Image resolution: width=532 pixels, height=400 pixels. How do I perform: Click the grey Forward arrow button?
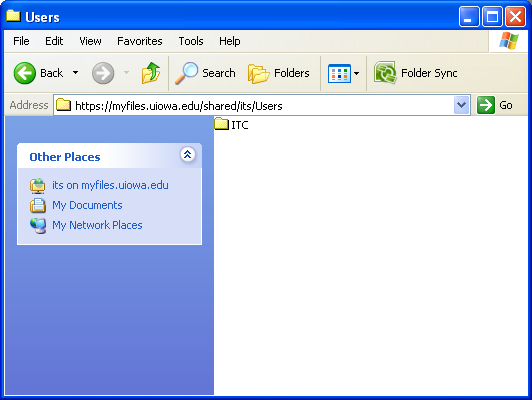click(x=103, y=73)
